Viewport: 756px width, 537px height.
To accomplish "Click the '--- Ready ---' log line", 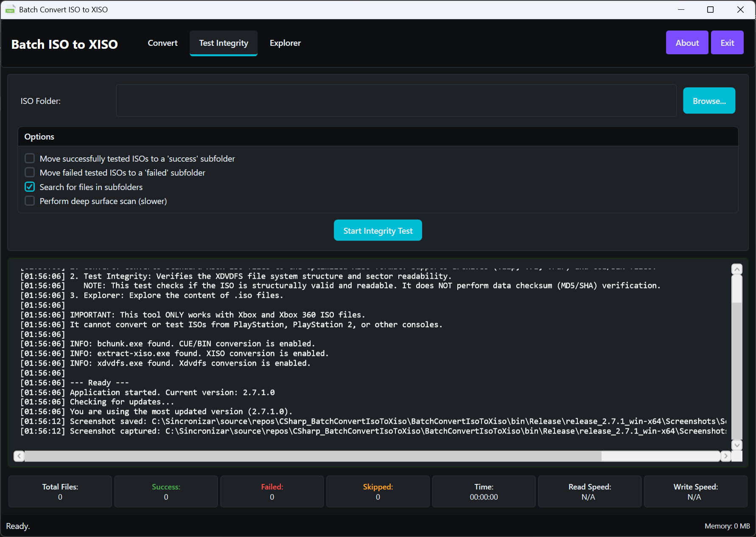I will (x=75, y=383).
